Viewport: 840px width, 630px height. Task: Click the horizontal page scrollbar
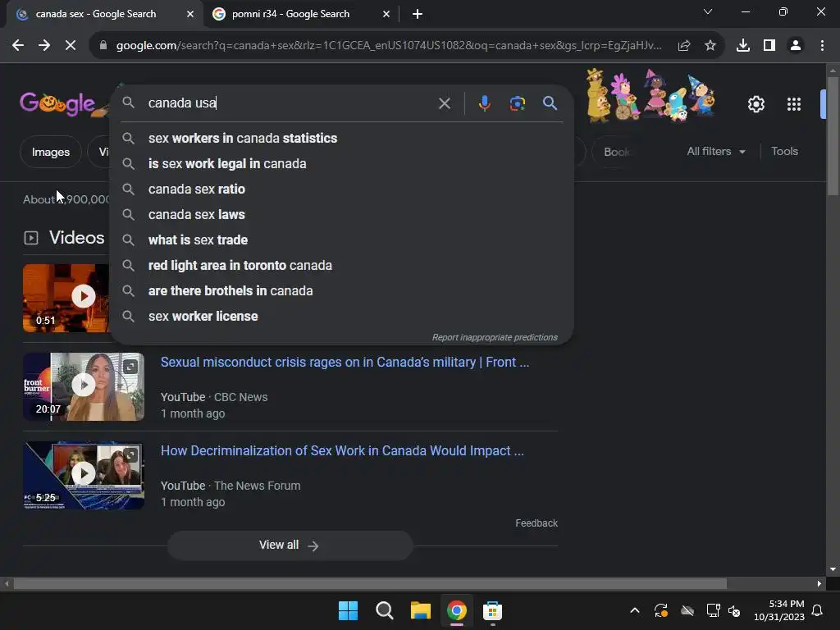(x=370, y=584)
